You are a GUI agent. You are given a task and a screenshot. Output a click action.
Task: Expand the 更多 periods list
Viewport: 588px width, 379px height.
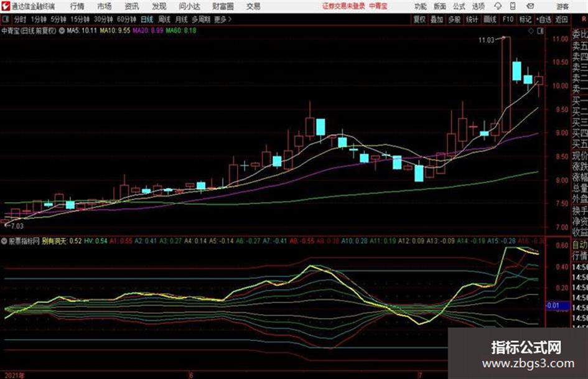(x=223, y=19)
